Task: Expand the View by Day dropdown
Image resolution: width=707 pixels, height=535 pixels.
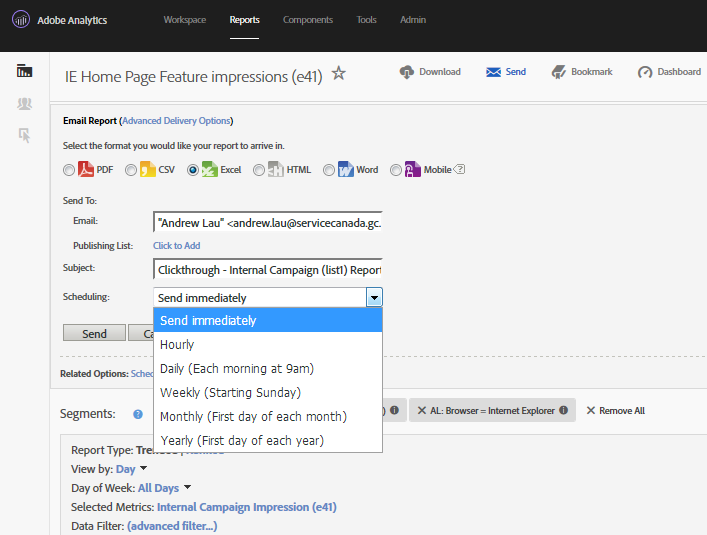Action: 144,468
